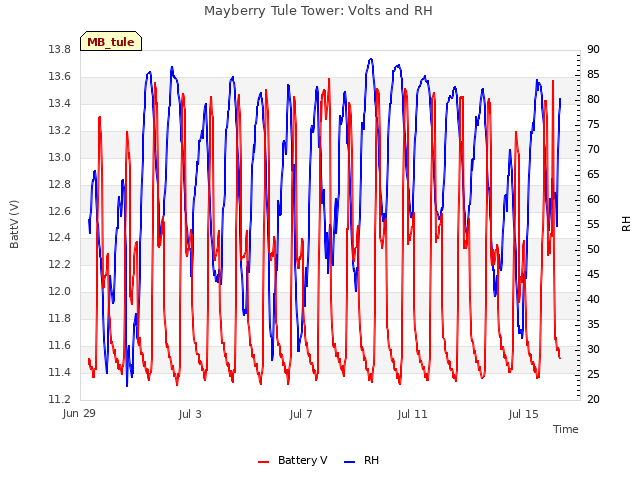This screenshot has height=480, width=640.
Task: Click the 60 RH tick label
Action: pyautogui.click(x=593, y=200)
